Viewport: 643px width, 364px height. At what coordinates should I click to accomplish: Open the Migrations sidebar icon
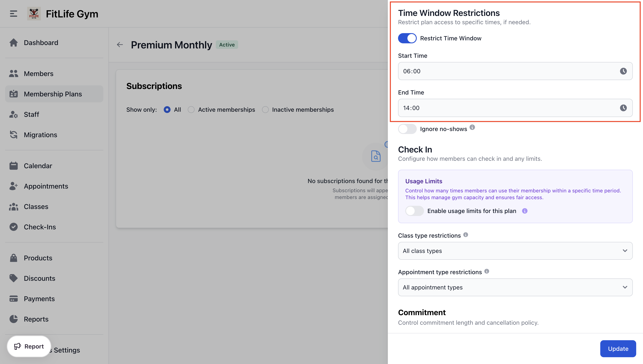coord(14,134)
